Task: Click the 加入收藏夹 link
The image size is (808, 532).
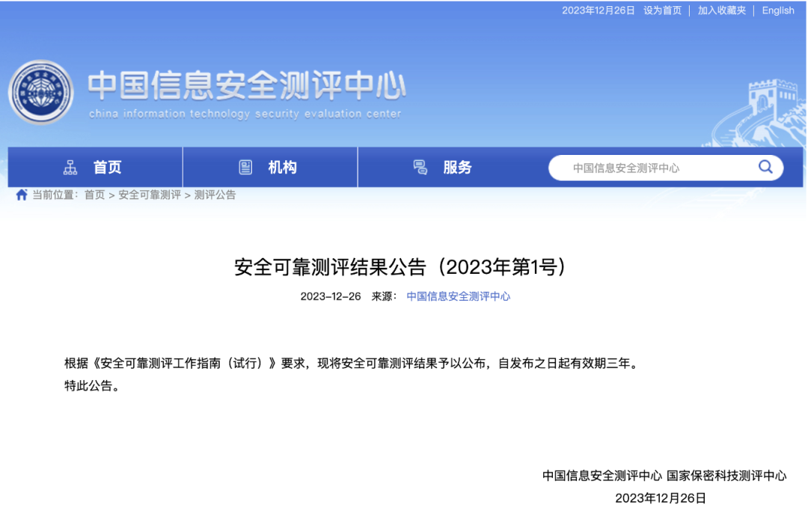Action: click(721, 10)
